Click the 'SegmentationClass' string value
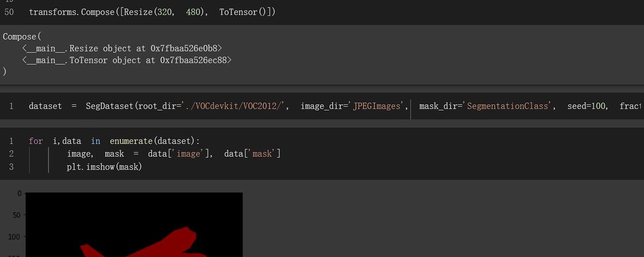 click(508, 106)
